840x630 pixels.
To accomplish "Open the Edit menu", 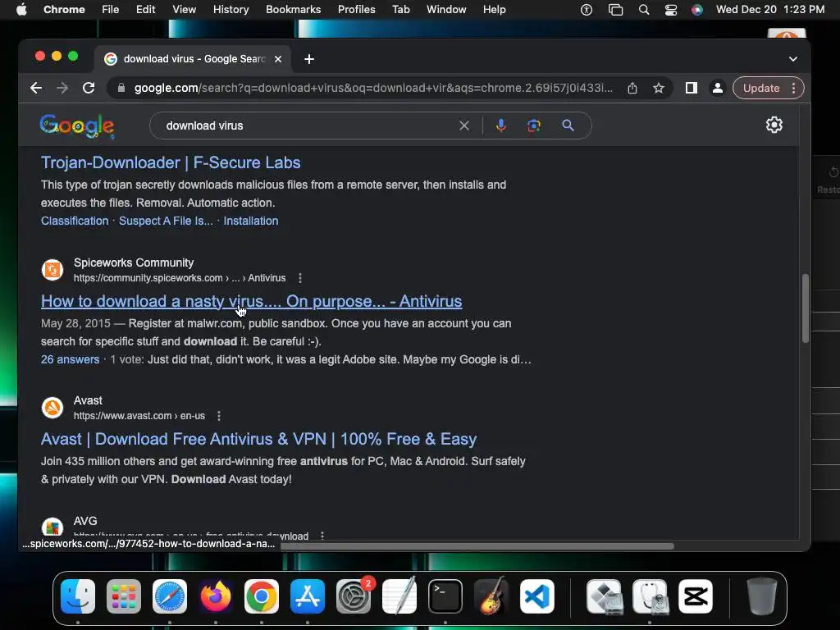I will coord(145,10).
